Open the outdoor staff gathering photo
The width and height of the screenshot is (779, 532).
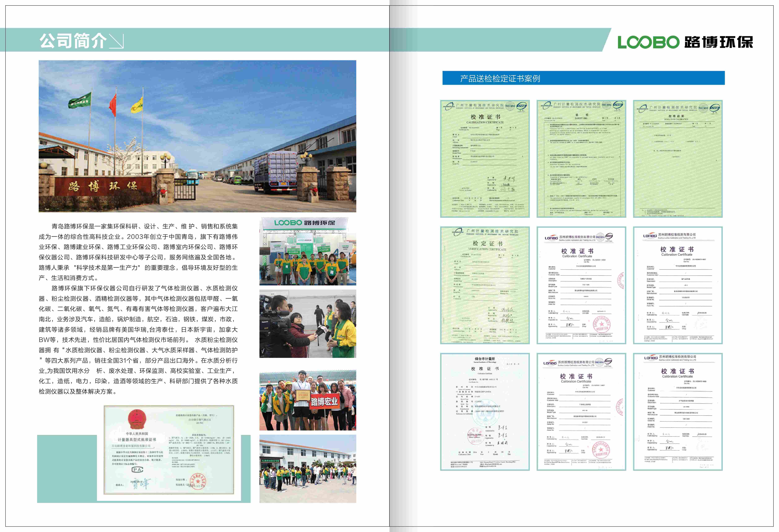[x=307, y=469]
